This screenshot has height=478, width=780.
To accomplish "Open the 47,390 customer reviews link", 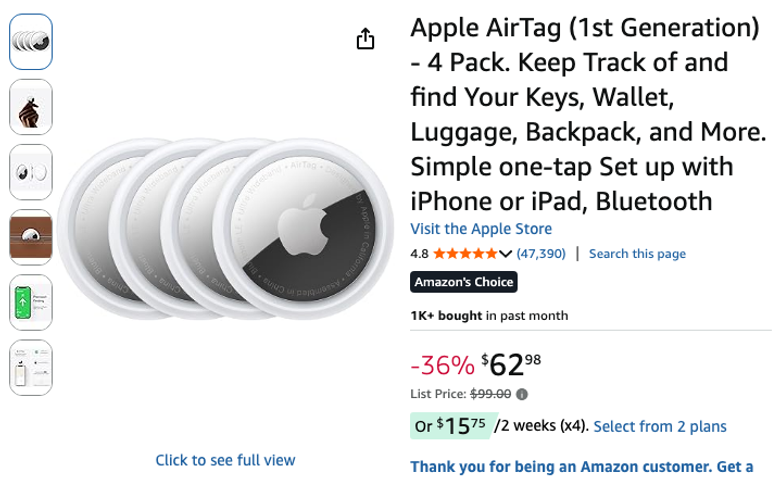I will [541, 254].
